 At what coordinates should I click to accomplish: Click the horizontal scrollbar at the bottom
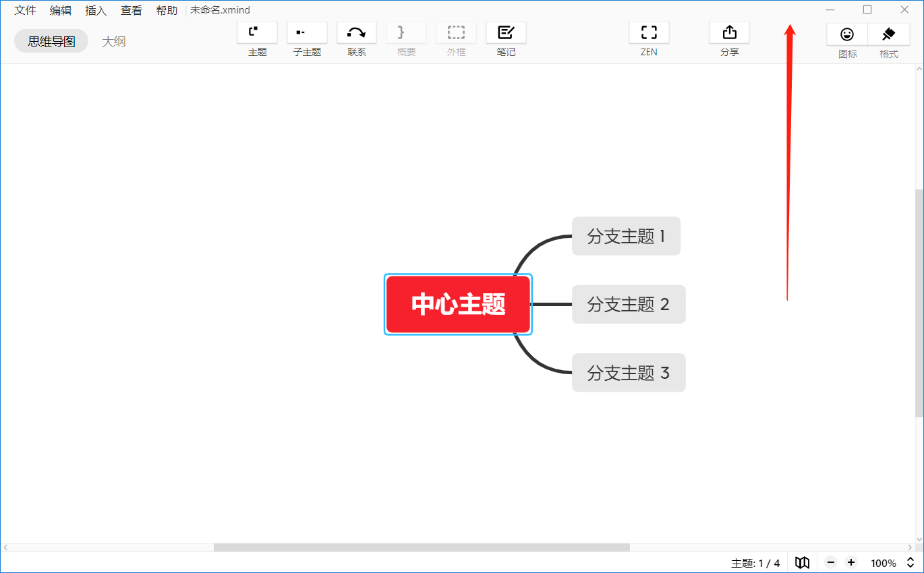(x=422, y=547)
